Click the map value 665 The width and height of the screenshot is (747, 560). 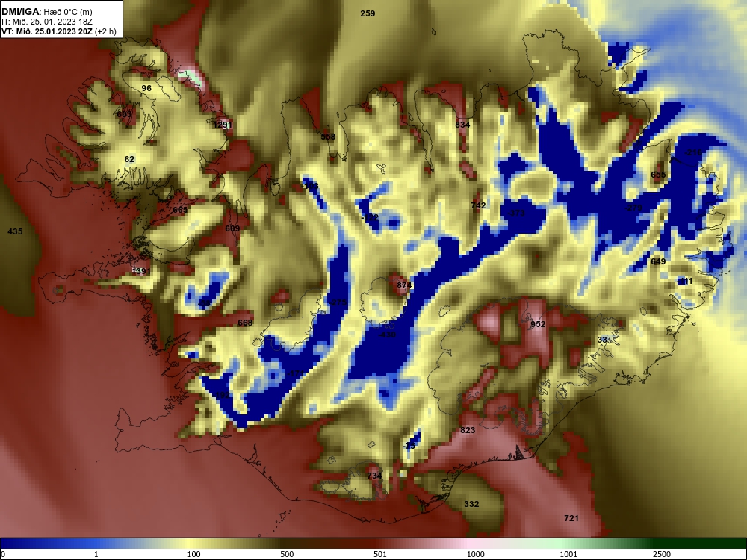(180, 210)
